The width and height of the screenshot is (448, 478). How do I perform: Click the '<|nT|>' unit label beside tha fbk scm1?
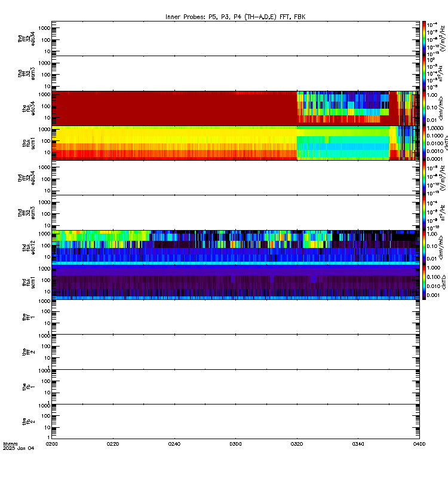click(446, 143)
